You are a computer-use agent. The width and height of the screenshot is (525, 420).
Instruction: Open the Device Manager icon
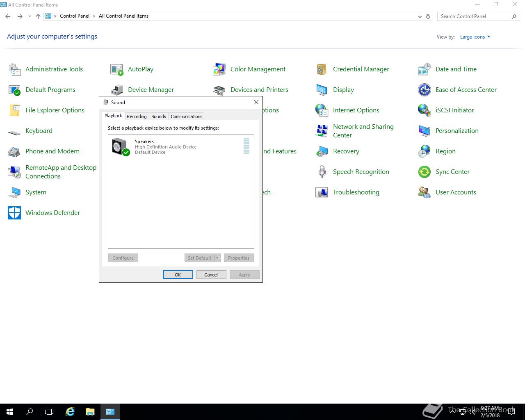[117, 90]
